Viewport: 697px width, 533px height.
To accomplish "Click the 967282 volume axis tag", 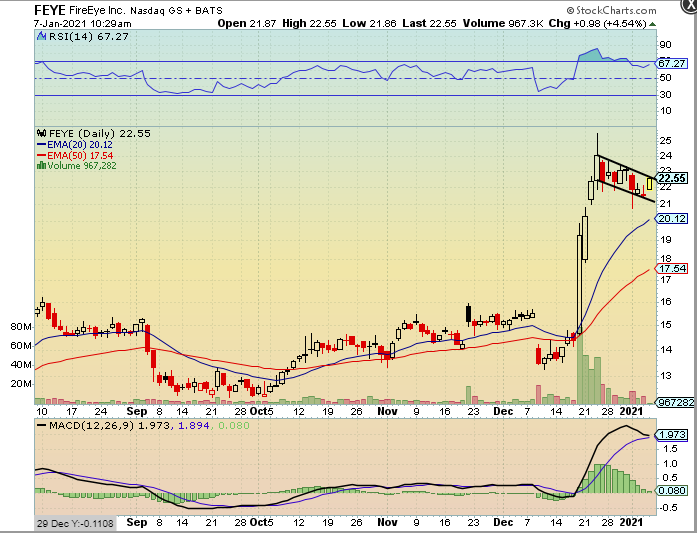I will click(x=675, y=402).
